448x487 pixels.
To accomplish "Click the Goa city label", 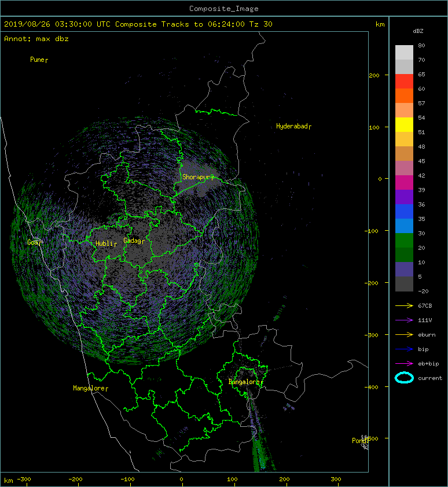I will click(x=34, y=242).
